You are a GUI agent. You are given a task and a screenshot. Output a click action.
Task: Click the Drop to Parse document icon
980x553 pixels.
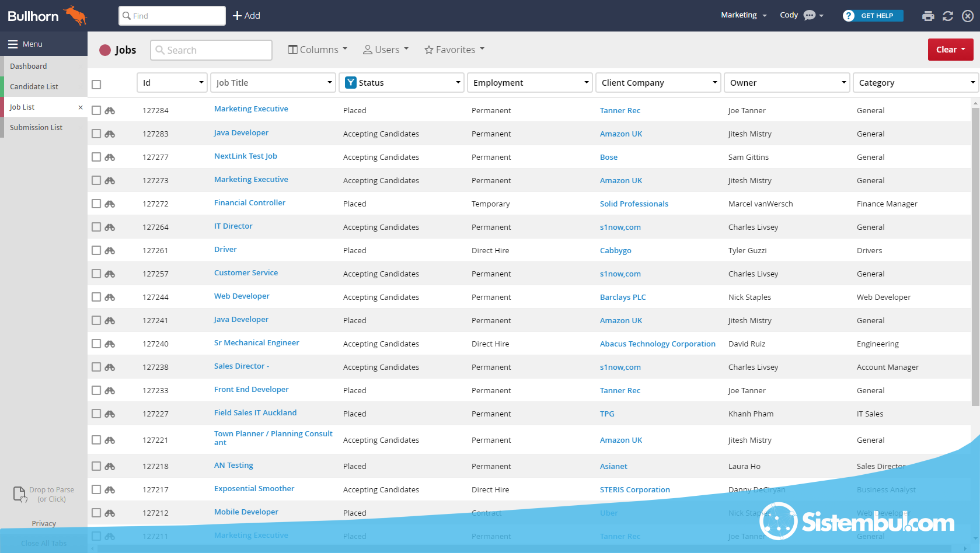pyautogui.click(x=20, y=494)
